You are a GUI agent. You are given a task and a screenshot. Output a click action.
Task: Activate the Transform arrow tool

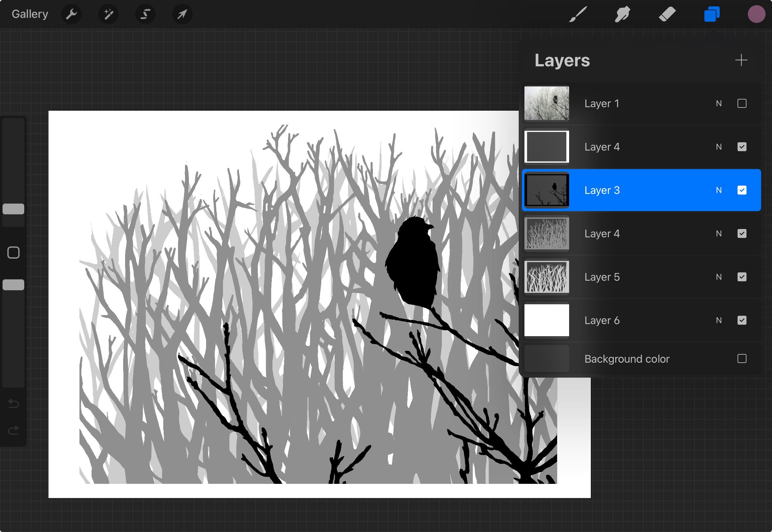coord(182,14)
